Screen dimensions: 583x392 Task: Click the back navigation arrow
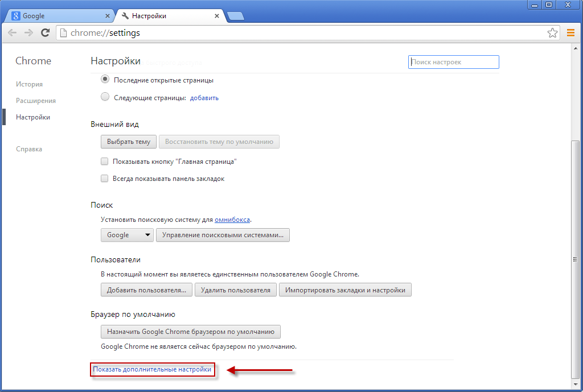tap(13, 32)
